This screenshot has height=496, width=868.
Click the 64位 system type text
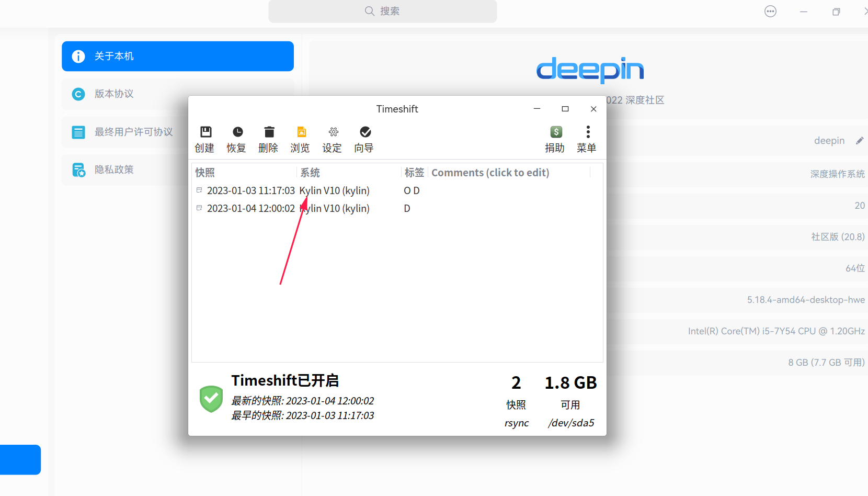(x=855, y=268)
